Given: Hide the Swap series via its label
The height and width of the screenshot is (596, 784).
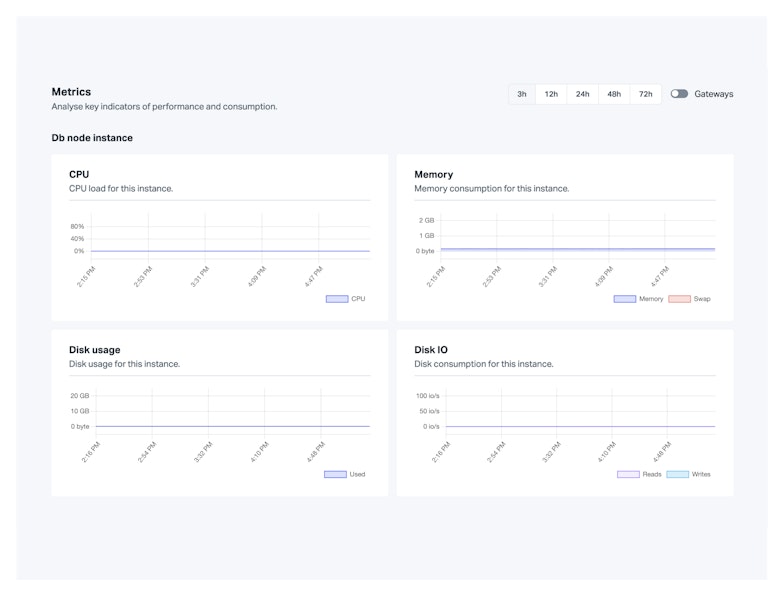Looking at the screenshot, I should click(x=702, y=299).
